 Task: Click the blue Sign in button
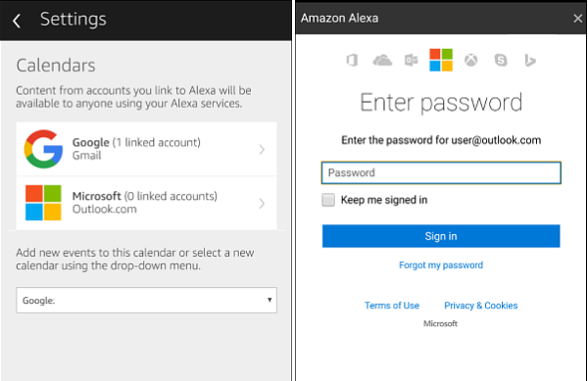point(441,236)
